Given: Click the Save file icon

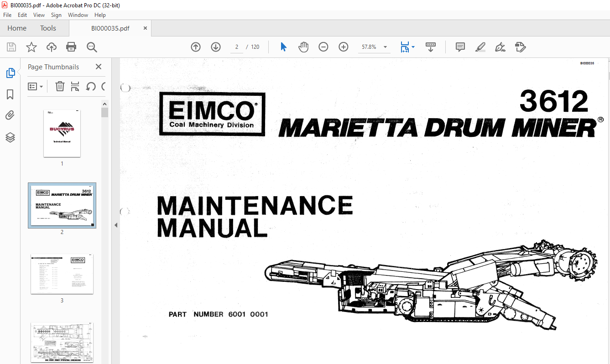Looking at the screenshot, I should (11, 47).
